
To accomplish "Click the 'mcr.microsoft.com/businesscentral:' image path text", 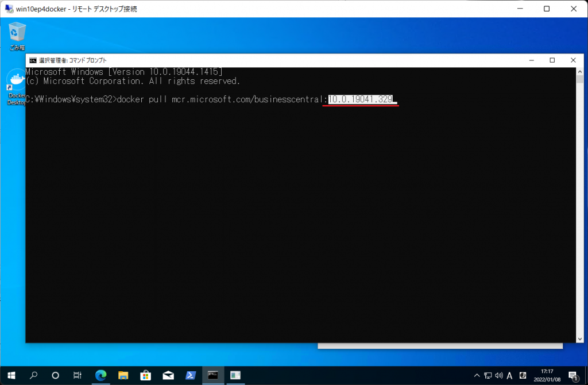I will (x=250, y=99).
